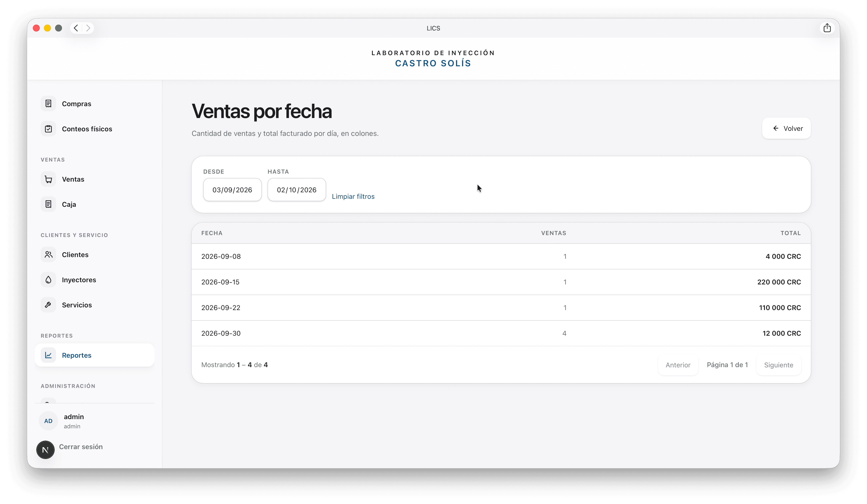Viewport: 867px width, 504px height.
Task: Click the Caja receipt icon
Action: [x=48, y=204]
